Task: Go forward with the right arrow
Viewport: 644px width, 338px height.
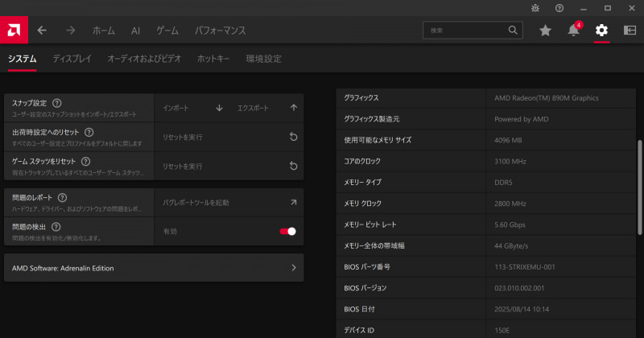Action: point(71,31)
